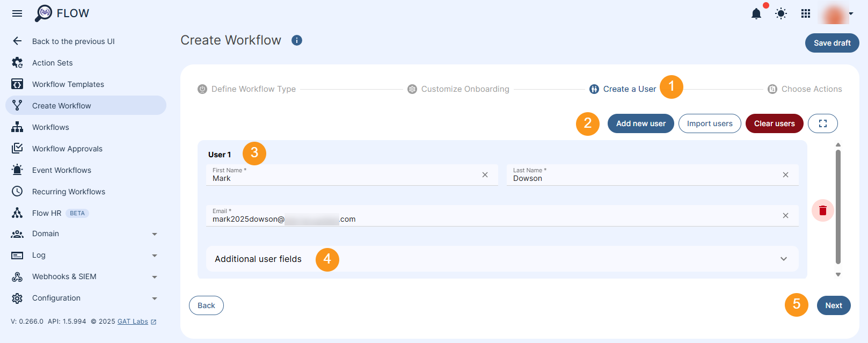
Task: Click the Configuration gear icon
Action: [x=17, y=298]
